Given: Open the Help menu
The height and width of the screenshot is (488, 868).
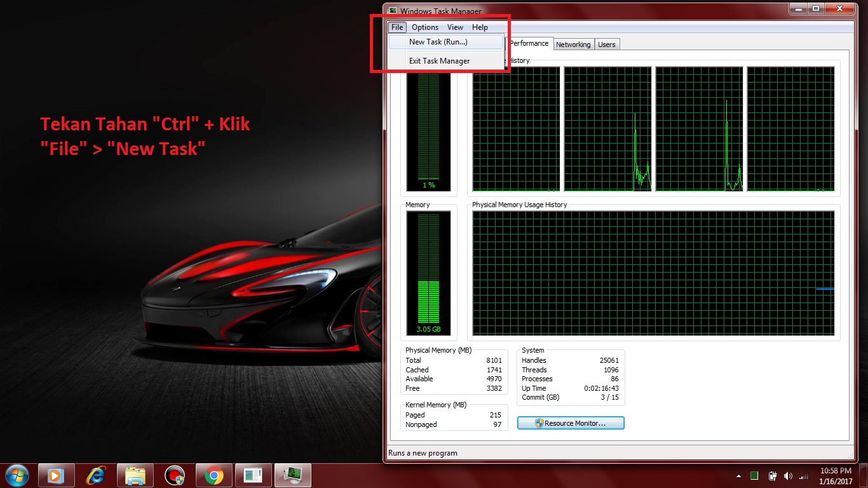Looking at the screenshot, I should click(480, 27).
